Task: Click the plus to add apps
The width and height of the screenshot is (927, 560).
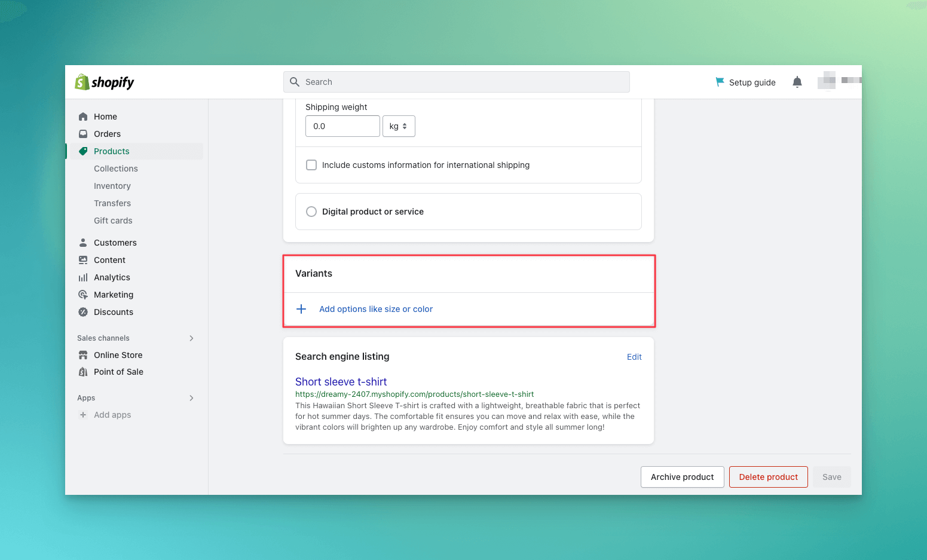Action: (x=83, y=414)
